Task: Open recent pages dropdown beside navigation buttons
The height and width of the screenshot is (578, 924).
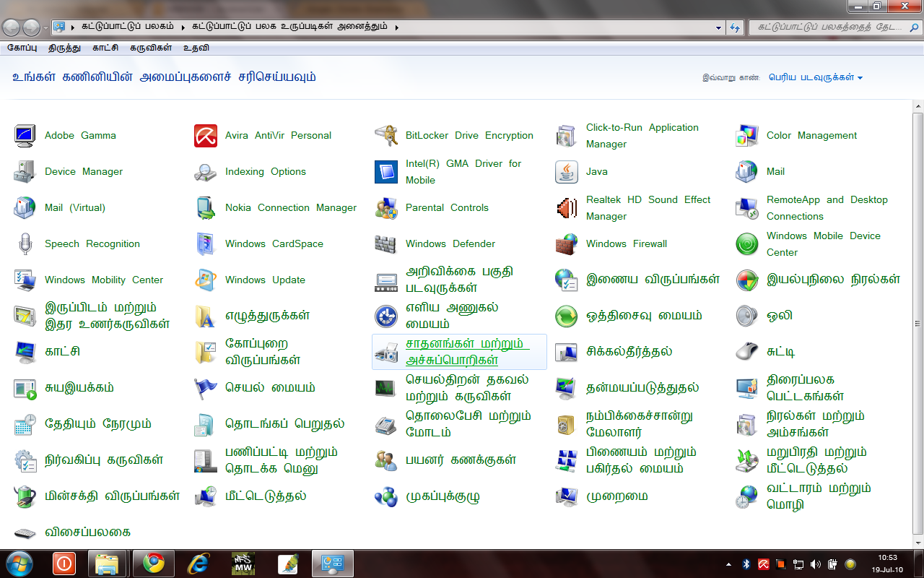Action: [45, 28]
